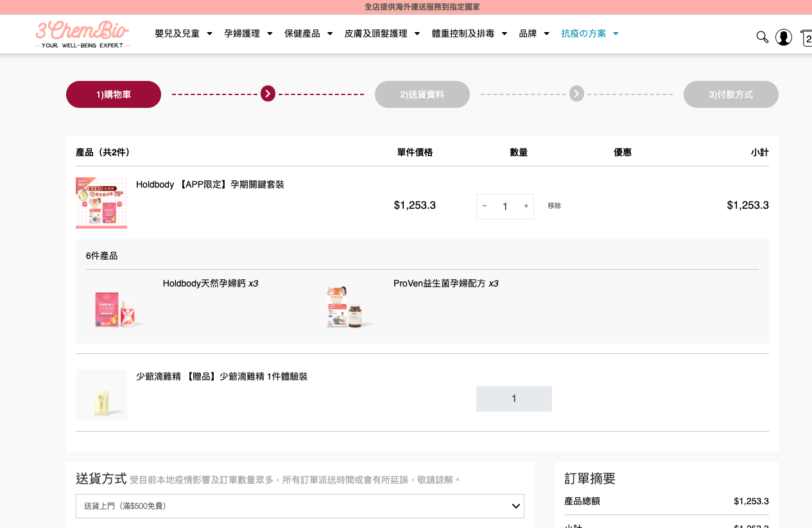Click the account profile icon

[784, 37]
